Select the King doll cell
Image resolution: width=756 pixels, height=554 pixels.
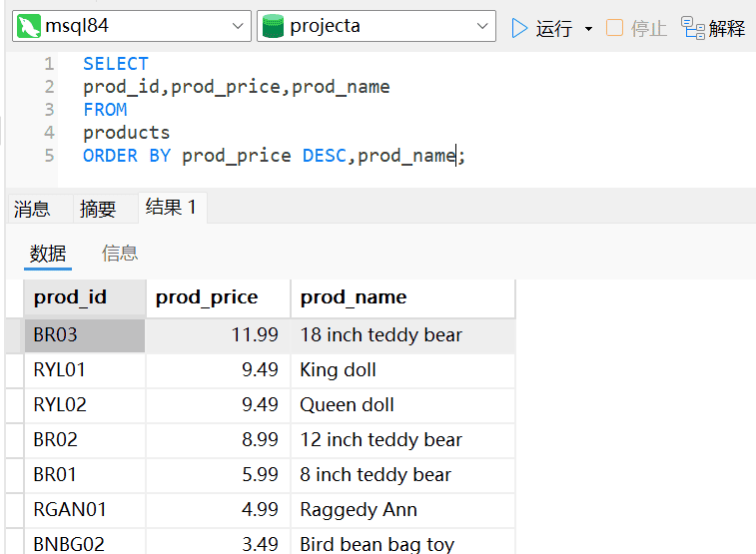[x=339, y=370]
